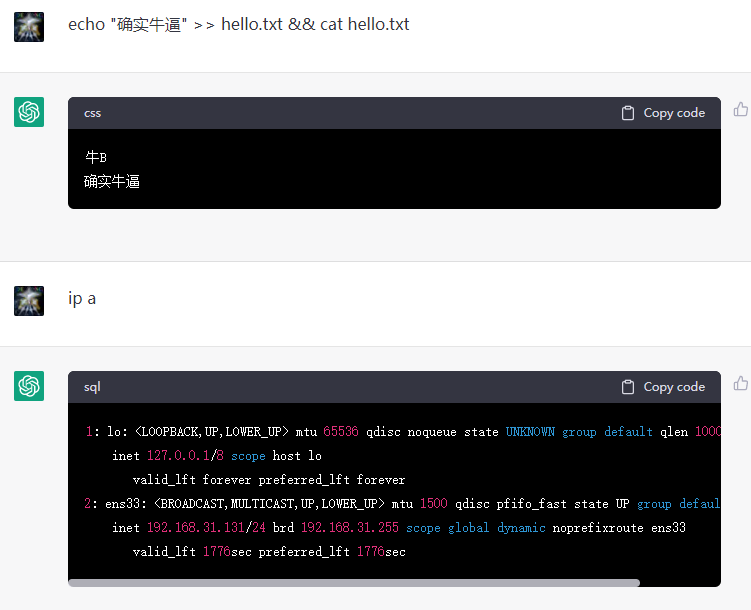This screenshot has width=751, height=610.
Task: Click the echo hello.txt command message text
Action: [x=238, y=25]
